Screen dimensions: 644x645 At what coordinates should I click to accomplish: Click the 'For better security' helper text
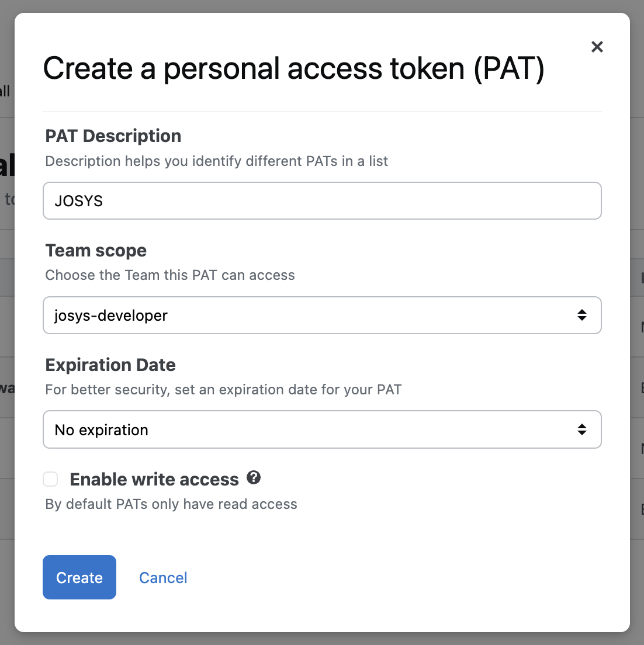tap(223, 390)
